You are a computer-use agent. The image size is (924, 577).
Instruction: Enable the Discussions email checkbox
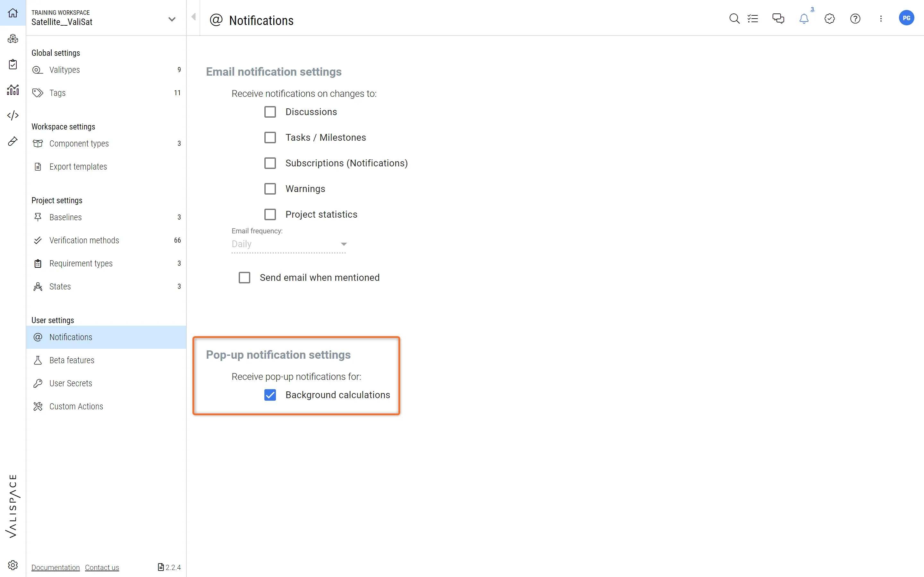(x=270, y=112)
